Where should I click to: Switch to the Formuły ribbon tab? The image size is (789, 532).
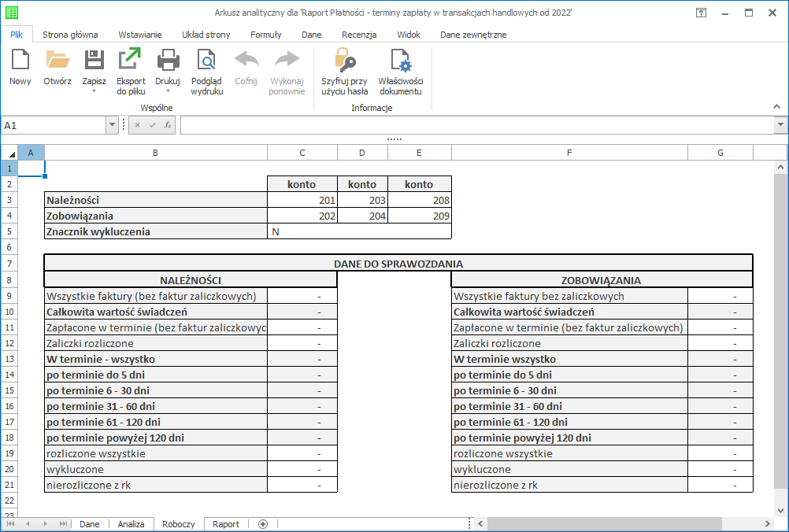[x=265, y=35]
